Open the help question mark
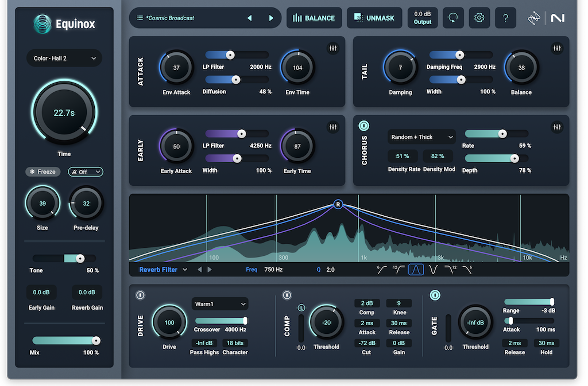 point(505,18)
